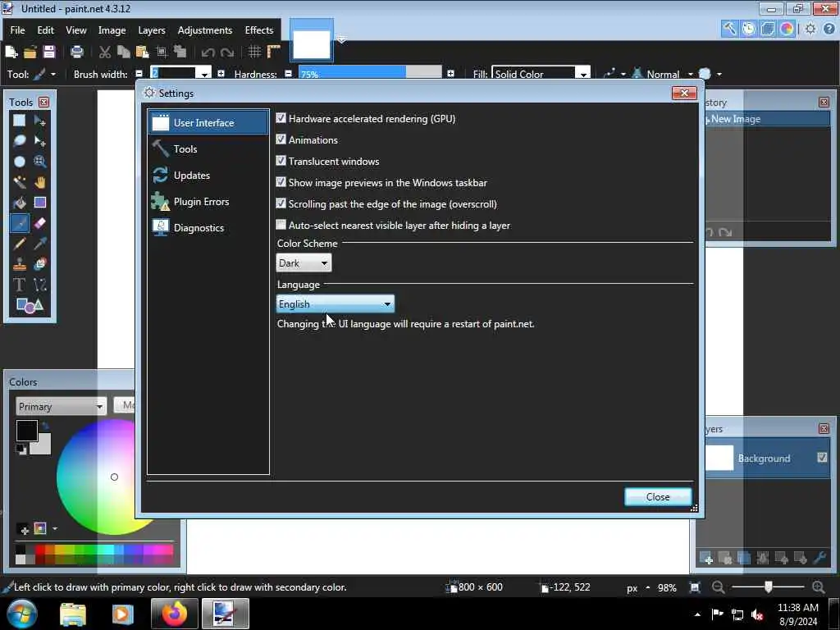Click the Save floppy disk icon
The height and width of the screenshot is (630, 840).
(48, 52)
